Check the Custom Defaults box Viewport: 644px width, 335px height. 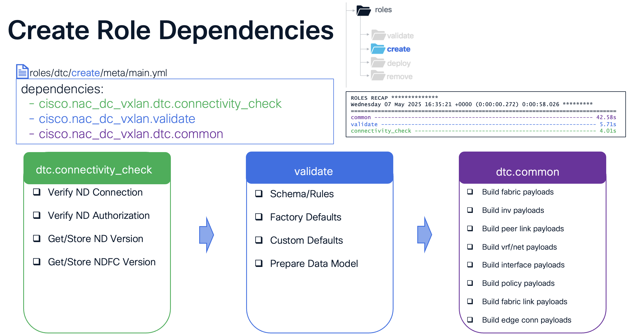click(259, 240)
